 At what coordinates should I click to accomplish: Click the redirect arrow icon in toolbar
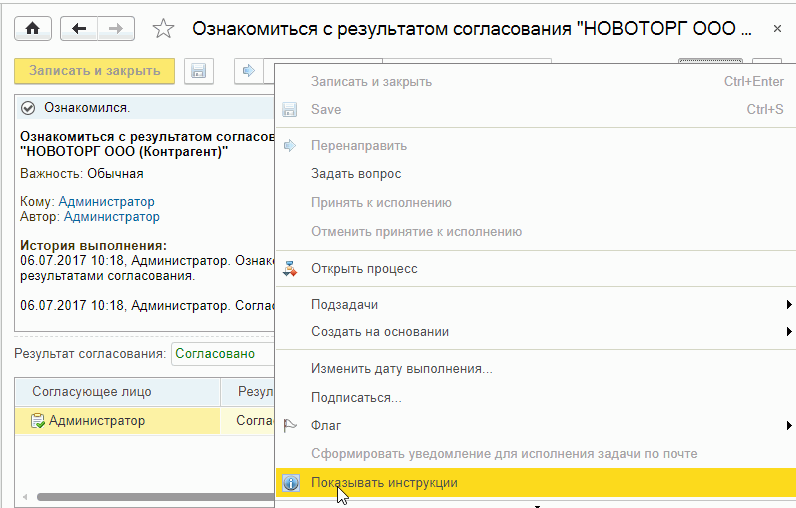pyautogui.click(x=249, y=71)
